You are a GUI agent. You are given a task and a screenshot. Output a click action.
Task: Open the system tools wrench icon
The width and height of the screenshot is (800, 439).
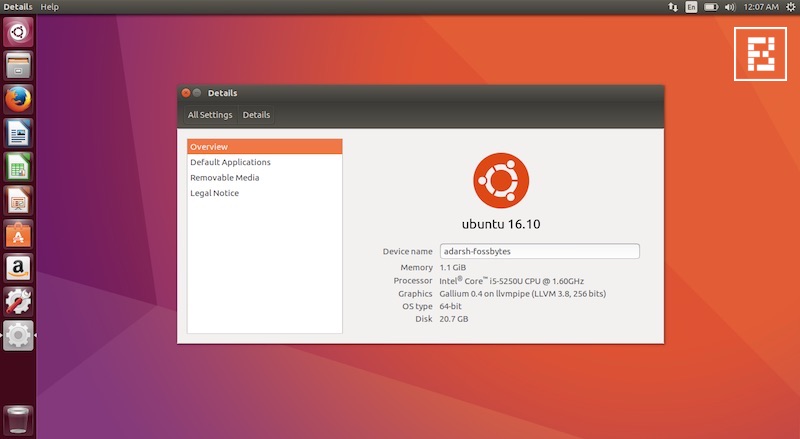[x=18, y=302]
